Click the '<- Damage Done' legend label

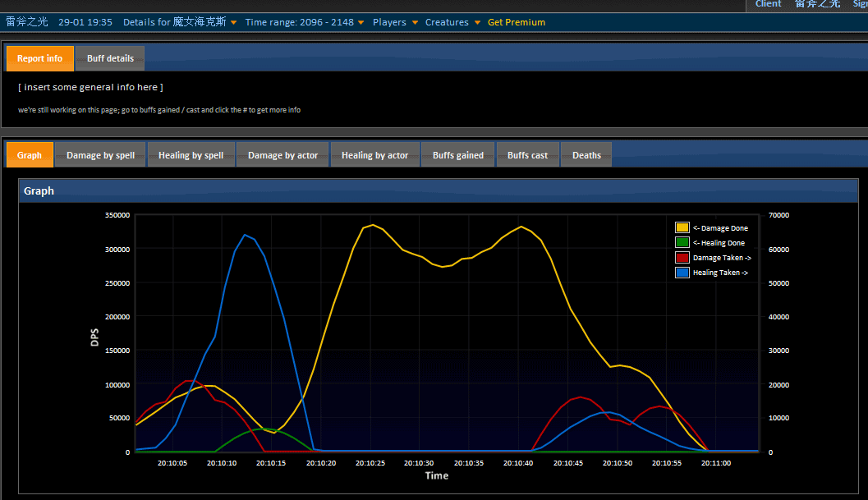tap(720, 228)
